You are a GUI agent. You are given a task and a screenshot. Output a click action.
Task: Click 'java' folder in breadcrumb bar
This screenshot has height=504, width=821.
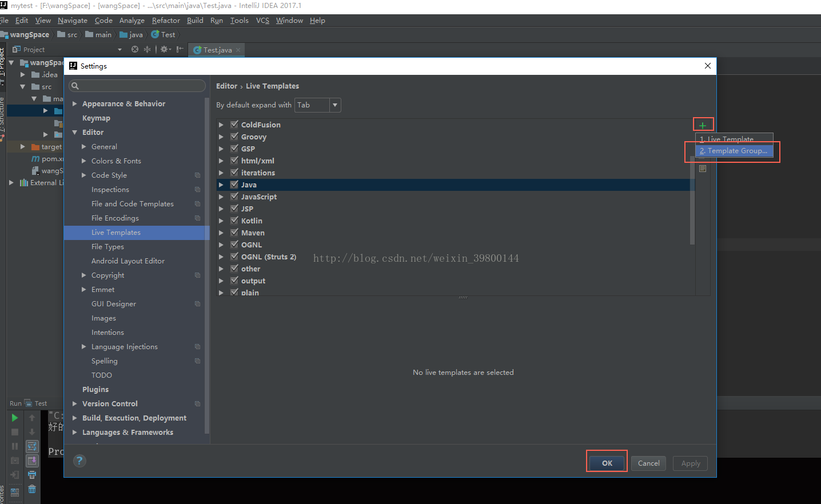[x=131, y=35]
